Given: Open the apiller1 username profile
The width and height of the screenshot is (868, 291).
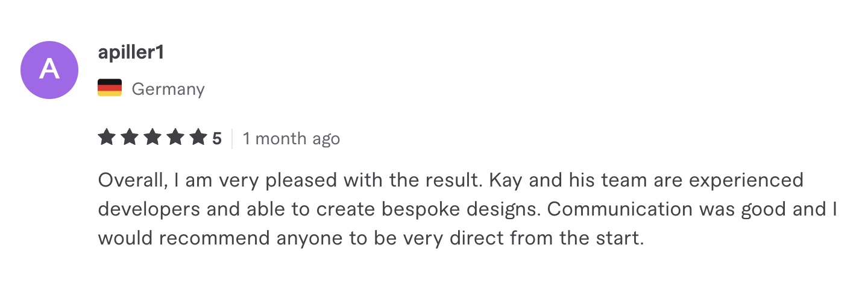Looking at the screenshot, I should (x=131, y=53).
